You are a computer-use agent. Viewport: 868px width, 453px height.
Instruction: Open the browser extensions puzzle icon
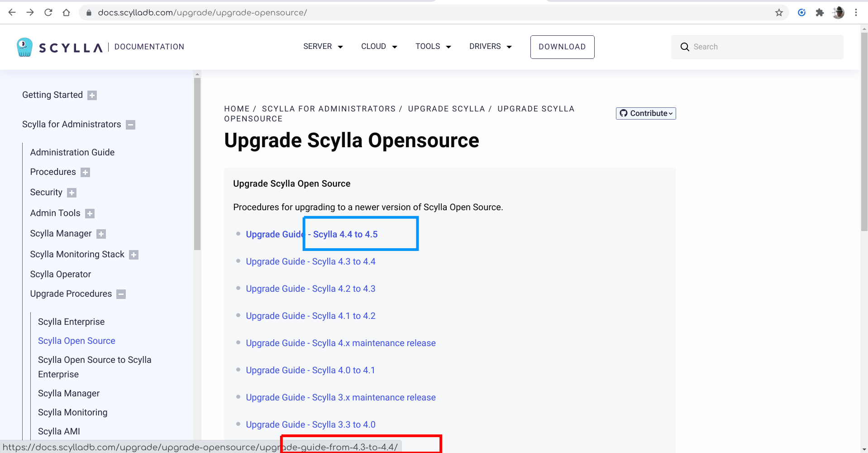coord(820,12)
